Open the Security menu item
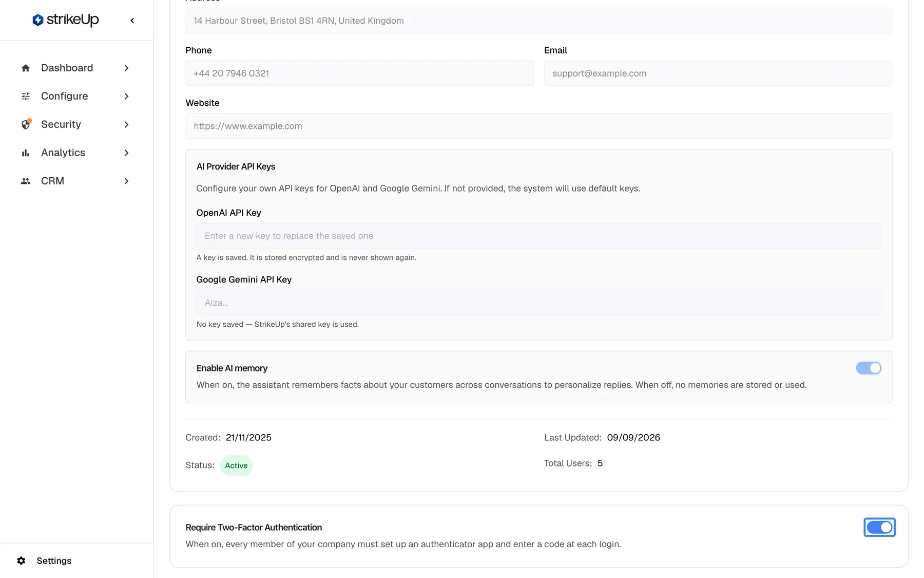The width and height of the screenshot is (924, 578). (x=76, y=124)
